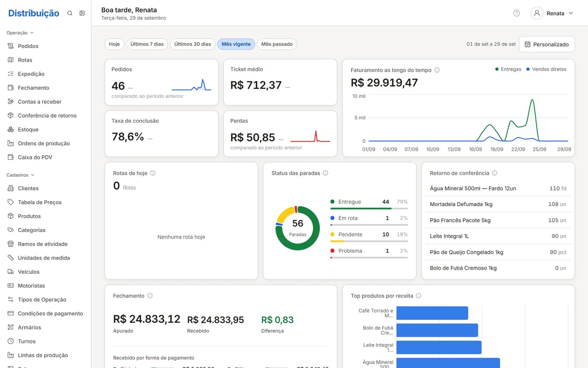
Task: Click the Tabela de Preços tag icon
Action: pyautogui.click(x=11, y=202)
